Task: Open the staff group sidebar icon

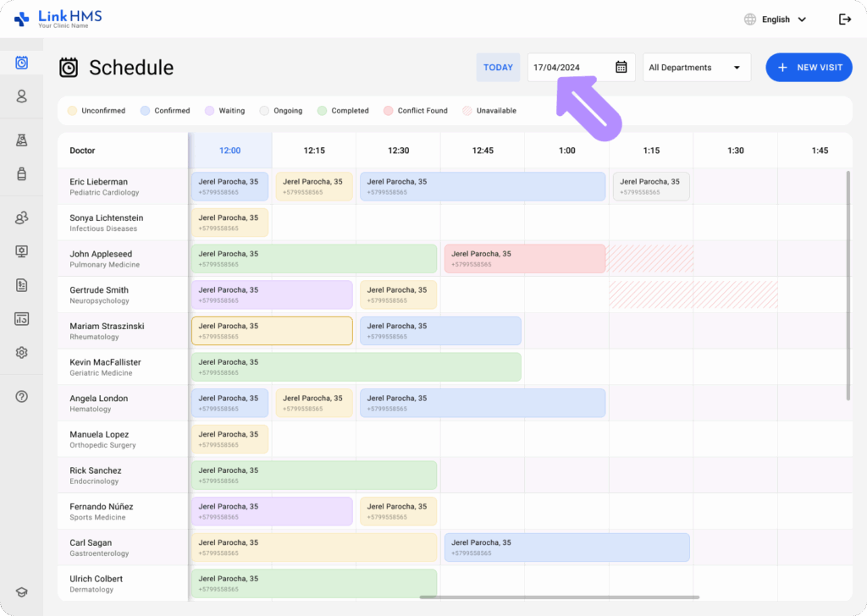Action: 22,217
